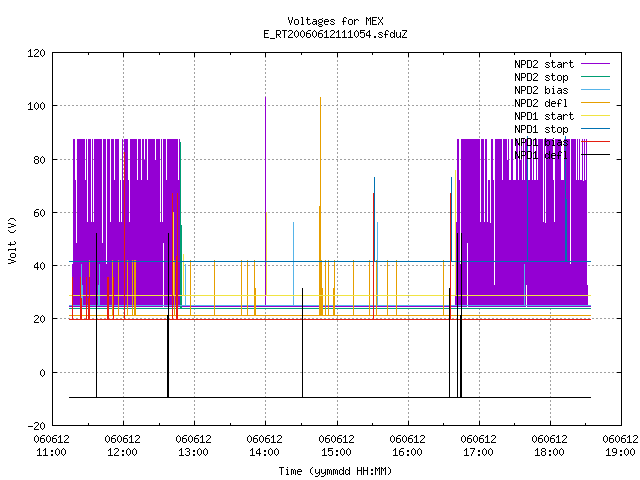Screen dimensions: 640x480
Task: Click the y-axis label 'Volt (V)'
Action: tap(13, 240)
